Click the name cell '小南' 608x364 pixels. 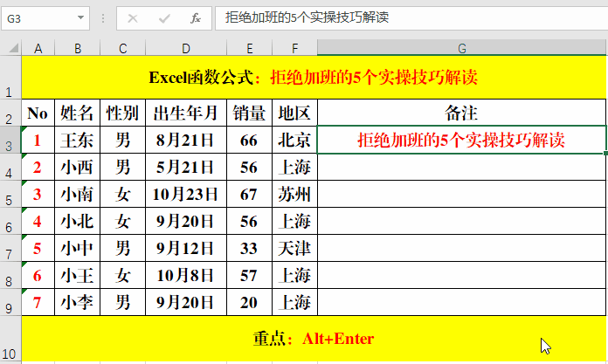pos(78,194)
